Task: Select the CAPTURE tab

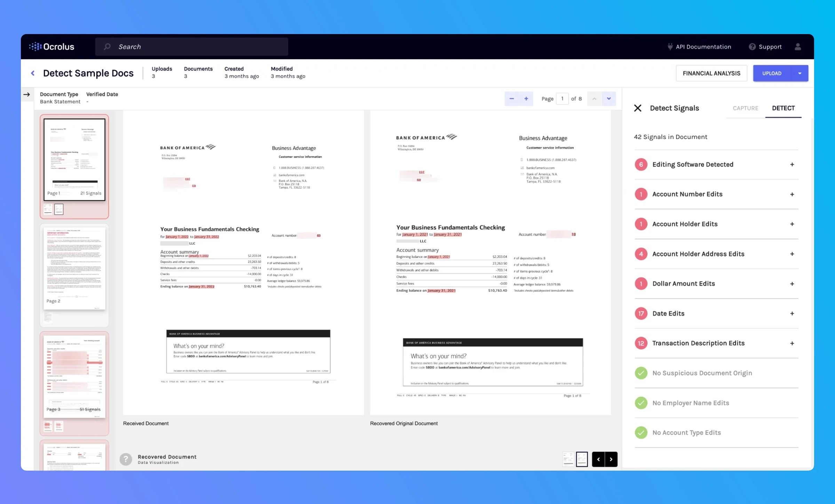Action: pos(744,108)
